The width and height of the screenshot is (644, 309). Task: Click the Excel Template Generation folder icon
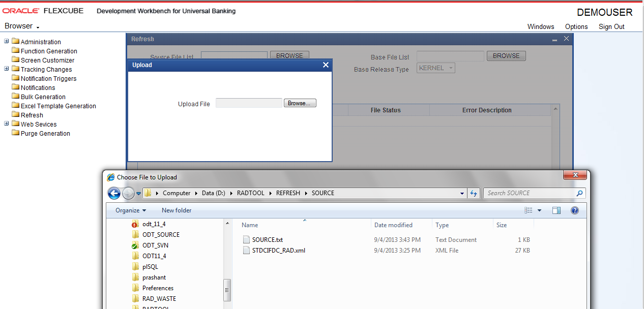(15, 106)
